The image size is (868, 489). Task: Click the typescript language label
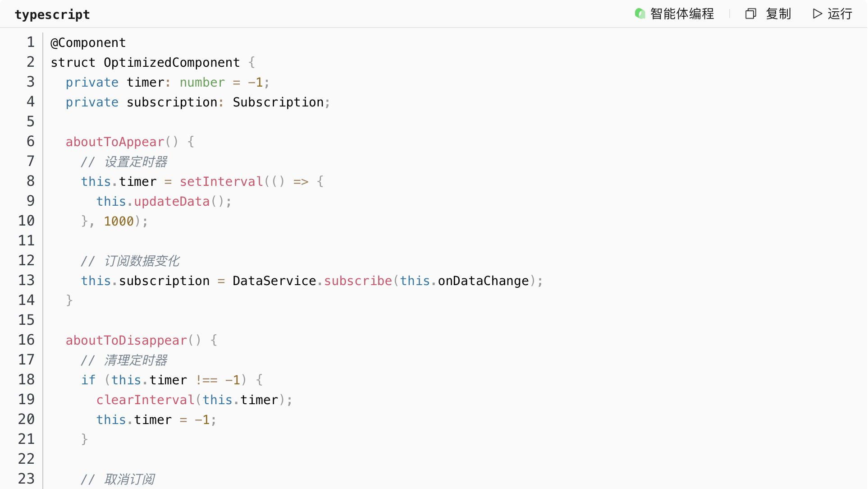[x=52, y=14]
